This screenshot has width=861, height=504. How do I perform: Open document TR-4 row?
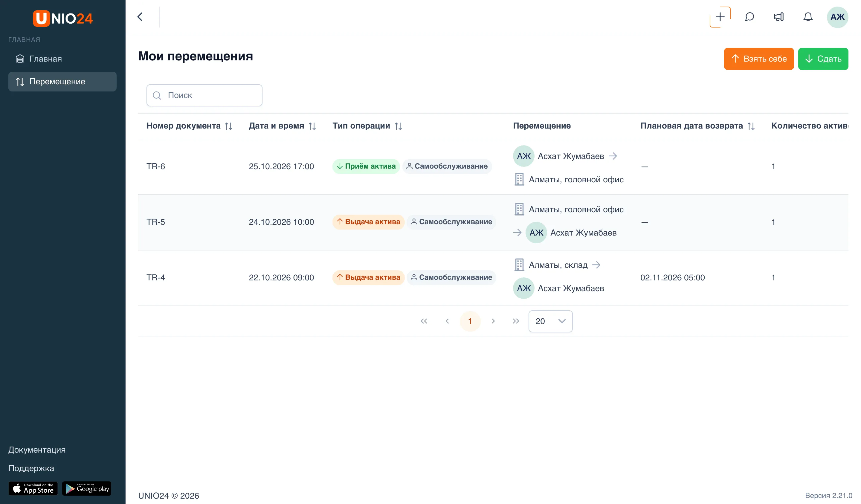tap(493, 278)
